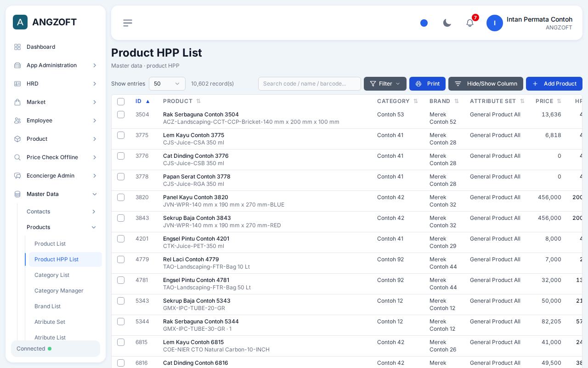Open the user avatar for Intan Permata Contoh
This screenshot has width=588, height=368.
(495, 23)
